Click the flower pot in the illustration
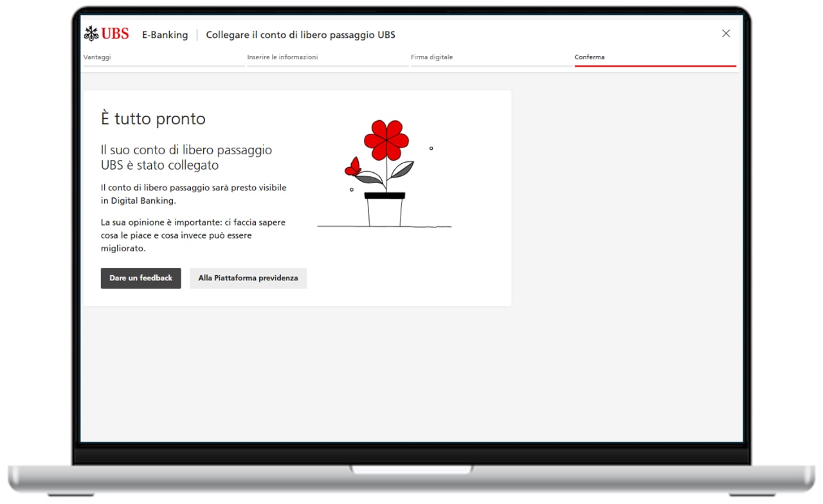 [x=384, y=209]
